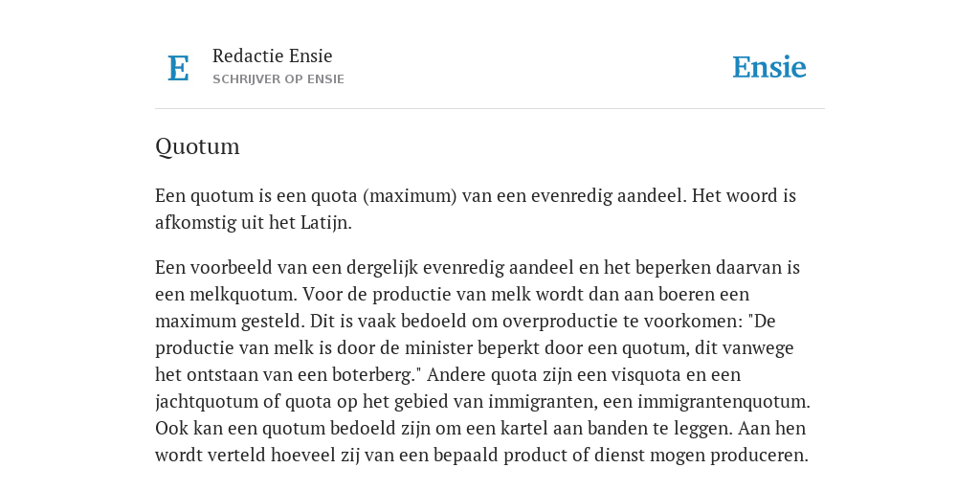Click the sentence starting 'Het woord is'
This screenshot has height=490, width=980.
(x=475, y=210)
